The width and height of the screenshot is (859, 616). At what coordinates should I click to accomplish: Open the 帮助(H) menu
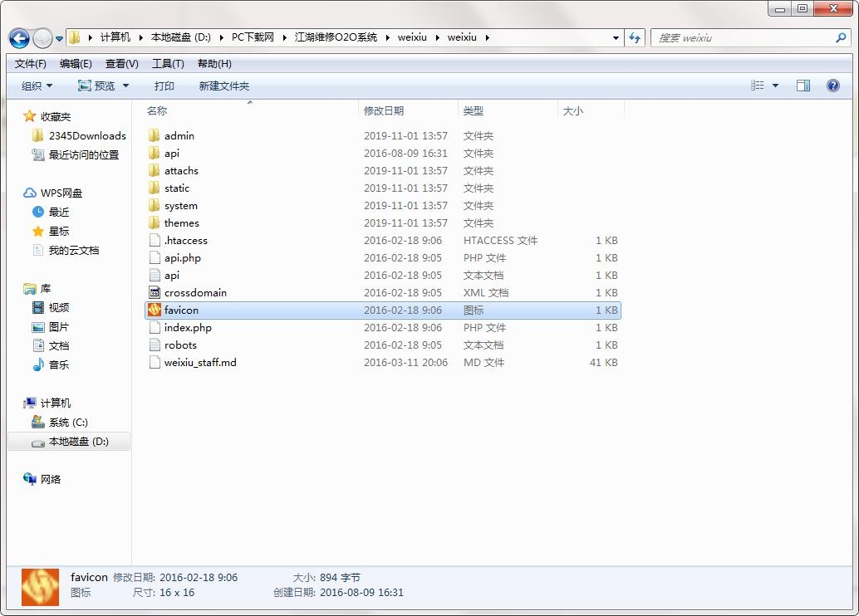click(x=214, y=64)
